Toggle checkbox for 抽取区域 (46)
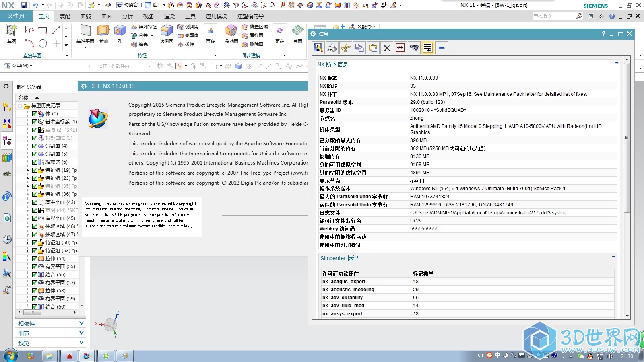The width and height of the screenshot is (644, 362). pos(35,226)
